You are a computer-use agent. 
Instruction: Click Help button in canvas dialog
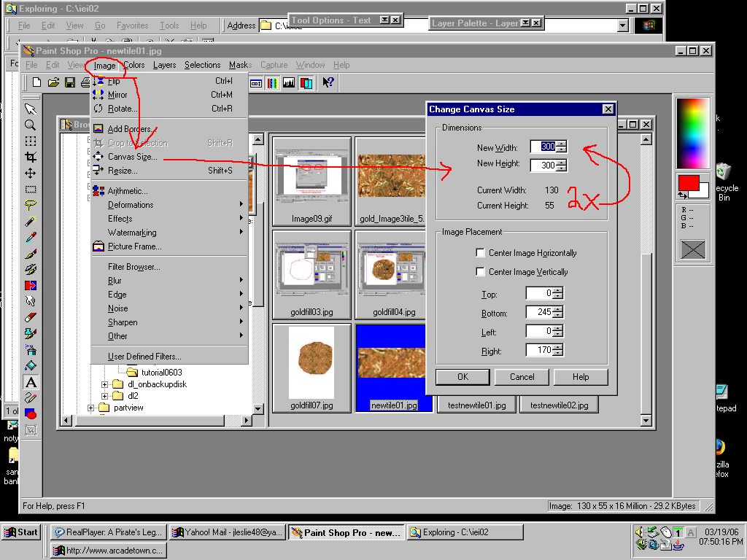coord(581,377)
